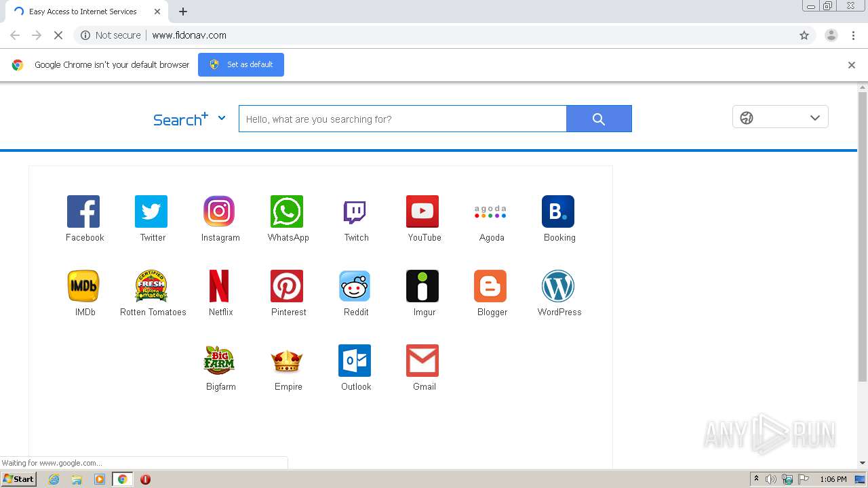Open the Gmail shortcut icon

point(422,361)
